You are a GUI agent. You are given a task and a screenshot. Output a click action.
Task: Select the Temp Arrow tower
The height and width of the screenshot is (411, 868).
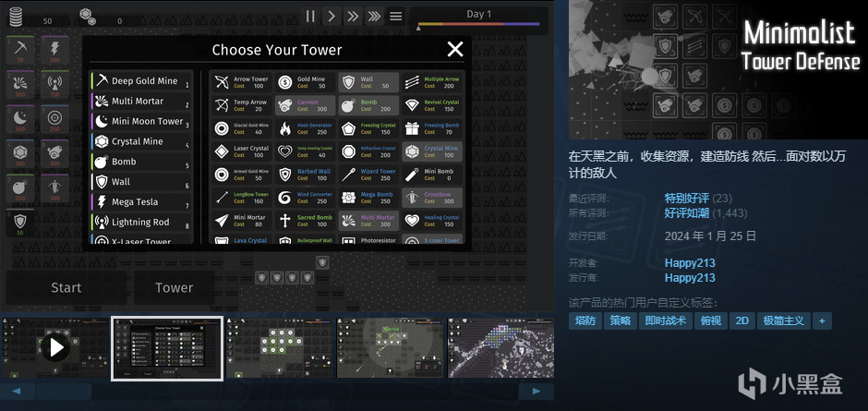(x=242, y=105)
